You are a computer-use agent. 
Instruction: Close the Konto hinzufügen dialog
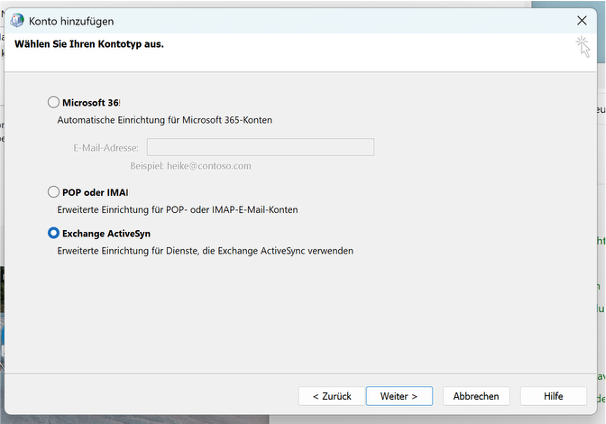tap(582, 20)
